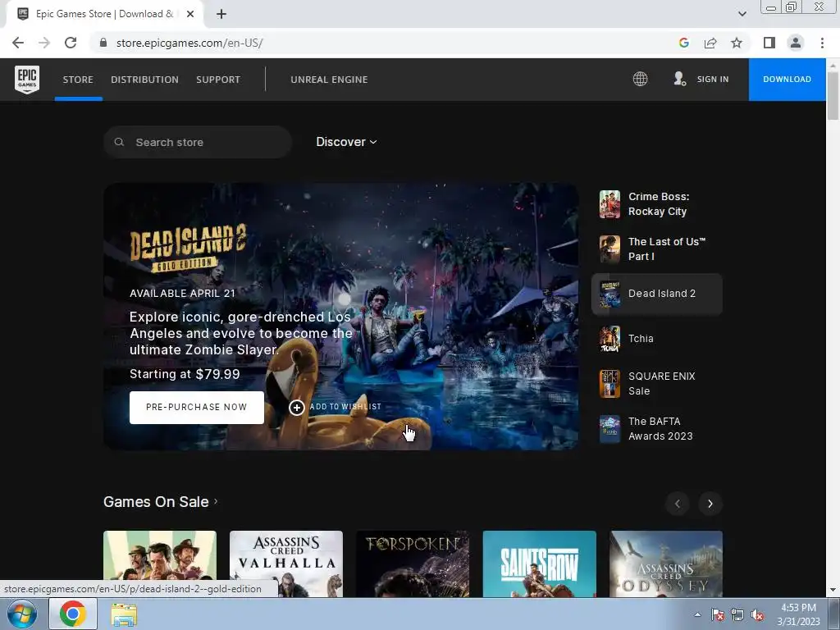This screenshot has width=840, height=630.
Task: Go to previous Games On Sale page
Action: tap(677, 504)
